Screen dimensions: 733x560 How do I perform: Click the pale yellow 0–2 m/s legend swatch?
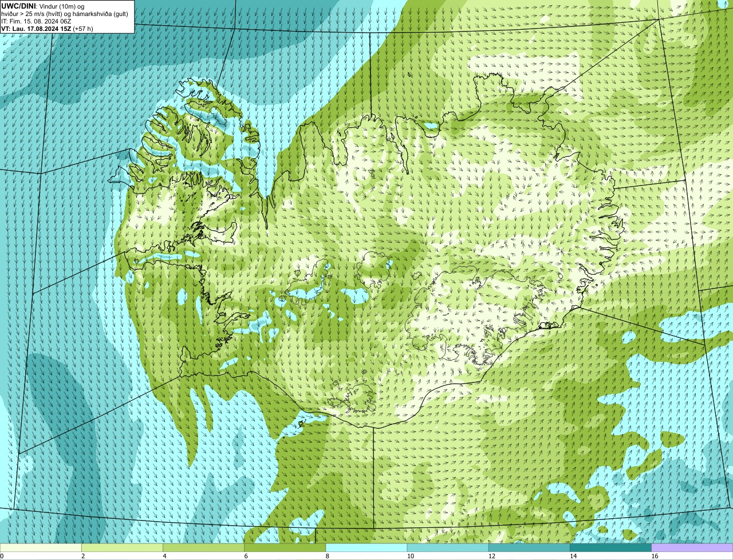[41, 547]
